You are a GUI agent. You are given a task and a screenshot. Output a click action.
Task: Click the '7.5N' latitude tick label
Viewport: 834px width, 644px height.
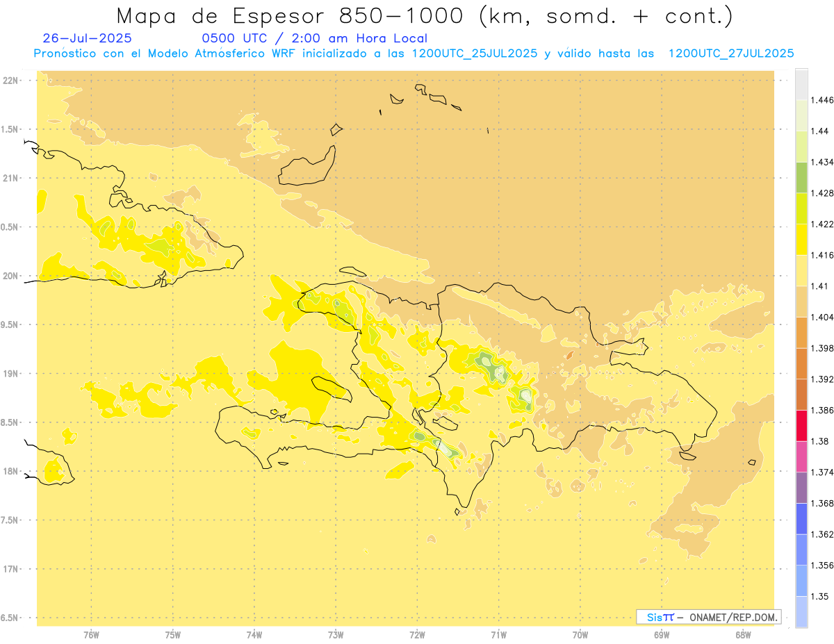click(x=8, y=520)
